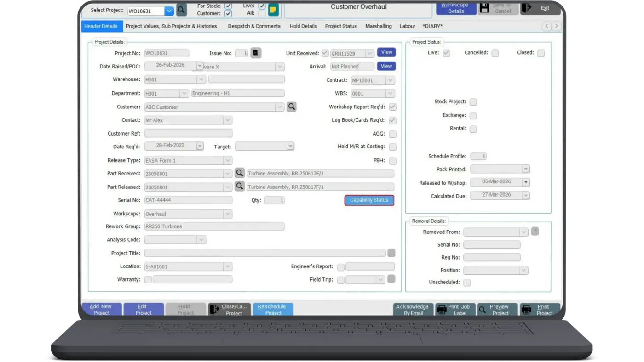Open the Hold Details tab
The image size is (644, 362).
303,26
